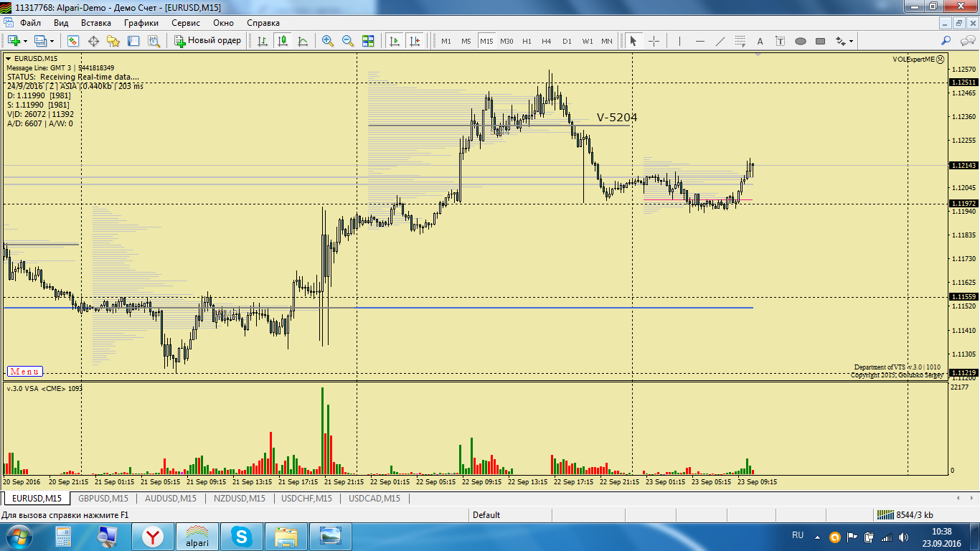The image size is (980, 551).
Task: Toggle chart auto scroll
Action: click(394, 41)
